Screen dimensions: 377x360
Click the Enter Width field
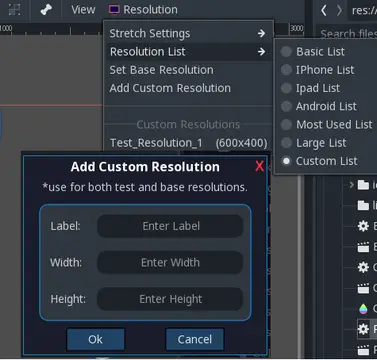point(170,262)
